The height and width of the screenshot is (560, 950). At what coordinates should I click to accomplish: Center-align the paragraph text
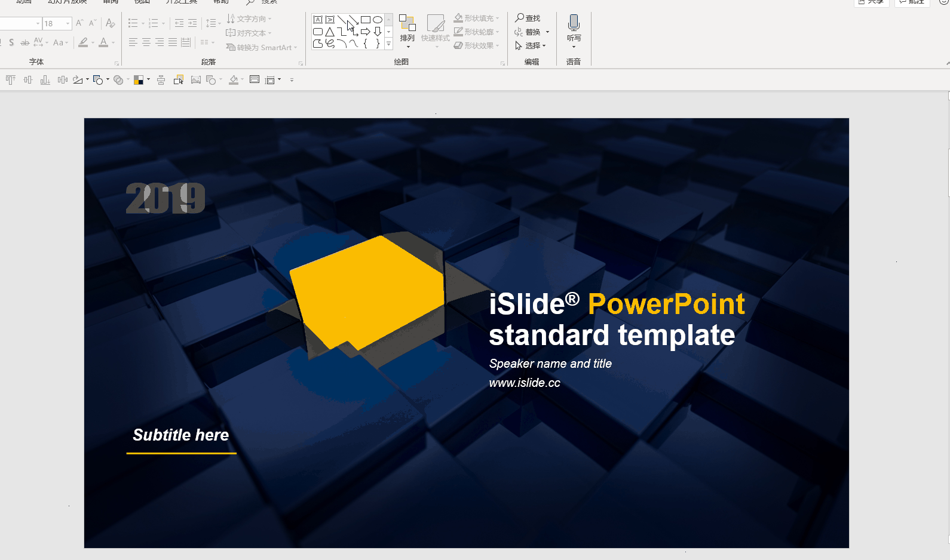click(x=146, y=42)
